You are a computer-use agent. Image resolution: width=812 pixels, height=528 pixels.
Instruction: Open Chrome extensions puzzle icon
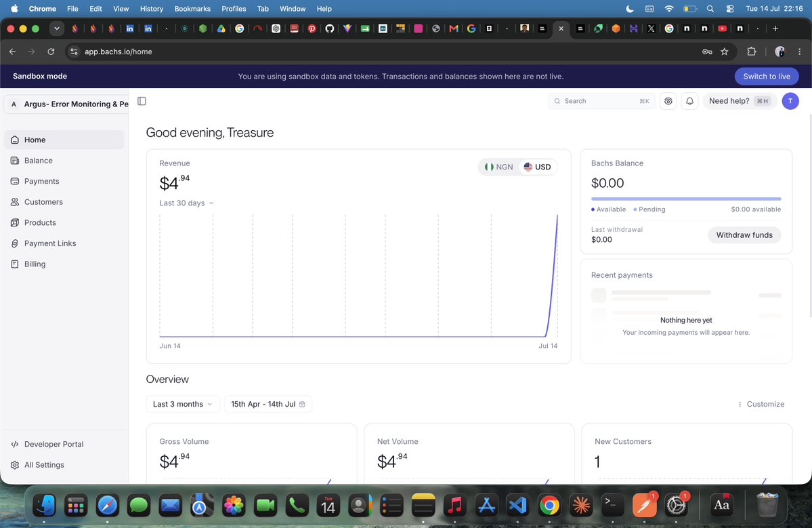[752, 52]
